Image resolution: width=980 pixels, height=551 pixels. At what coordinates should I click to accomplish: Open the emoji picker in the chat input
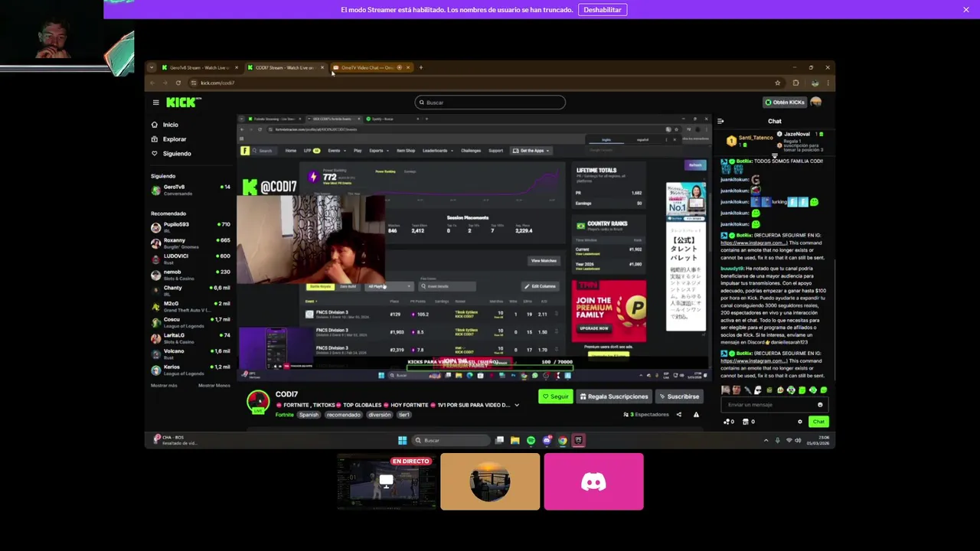[820, 405]
